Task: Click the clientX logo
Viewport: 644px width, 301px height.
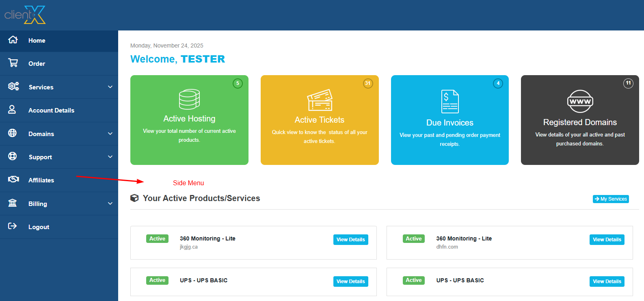Action: (x=25, y=15)
